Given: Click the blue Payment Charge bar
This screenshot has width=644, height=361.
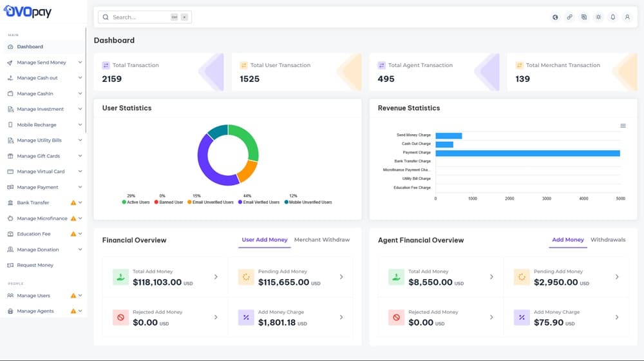Looking at the screenshot, I should 527,153.
